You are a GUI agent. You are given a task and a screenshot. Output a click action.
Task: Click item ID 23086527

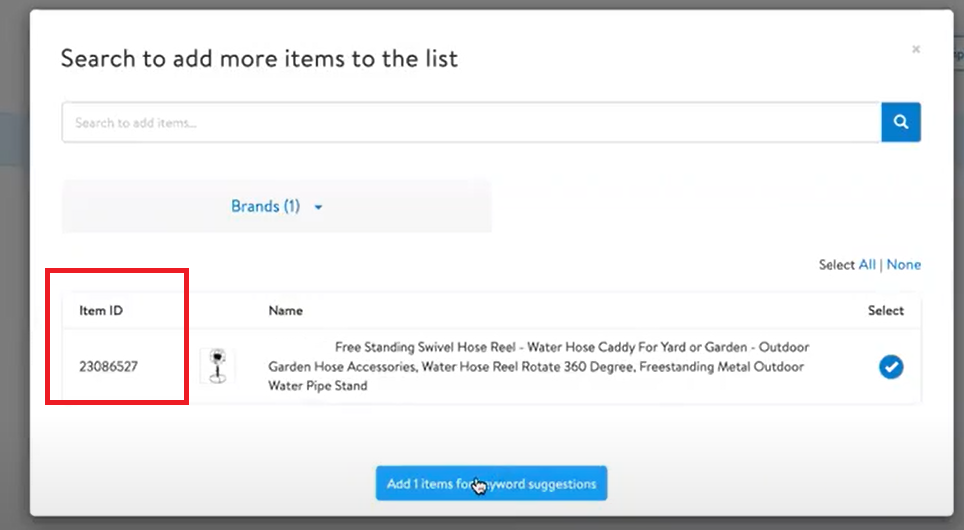(108, 367)
